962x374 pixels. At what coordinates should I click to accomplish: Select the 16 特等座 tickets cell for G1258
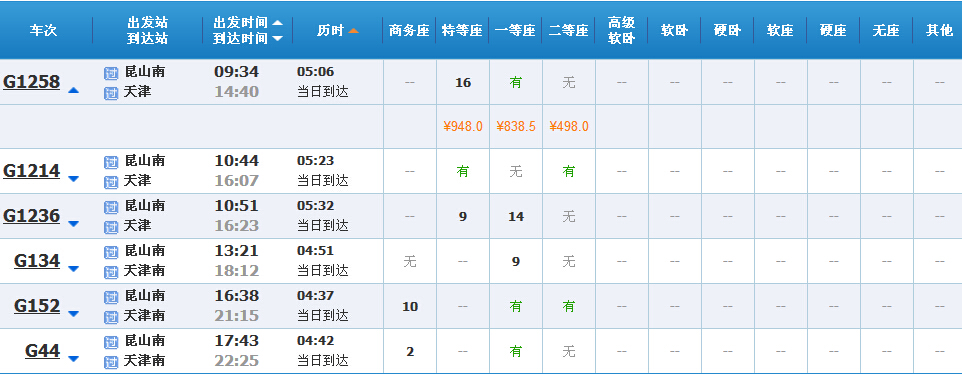[463, 82]
